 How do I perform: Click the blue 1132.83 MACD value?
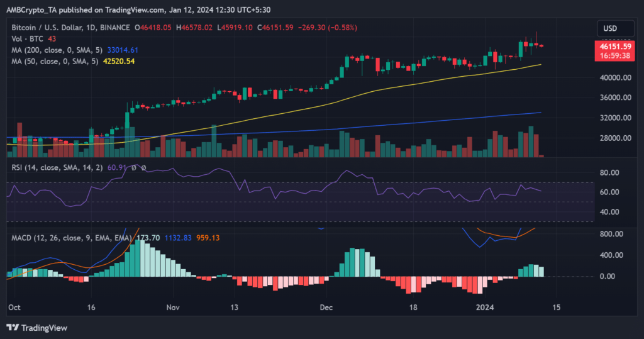click(x=177, y=238)
